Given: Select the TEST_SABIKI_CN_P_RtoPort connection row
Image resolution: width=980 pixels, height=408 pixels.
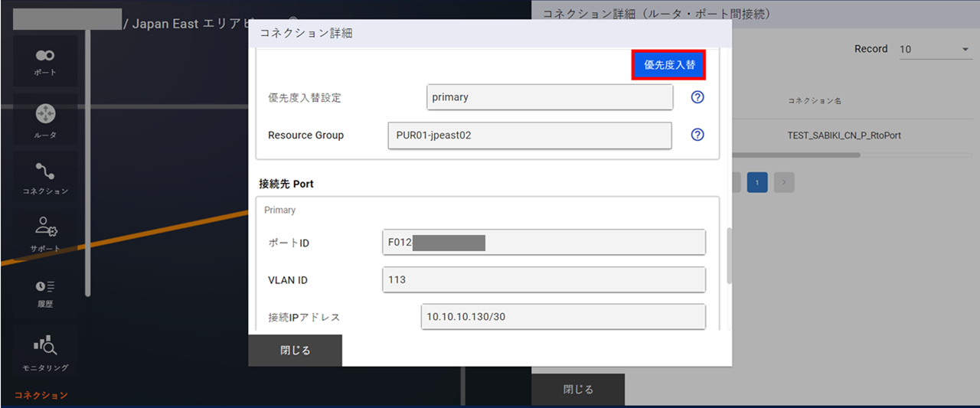Looking at the screenshot, I should [x=844, y=135].
